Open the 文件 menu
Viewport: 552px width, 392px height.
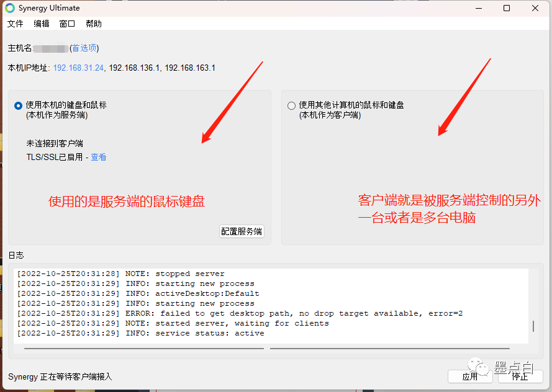[x=15, y=24]
